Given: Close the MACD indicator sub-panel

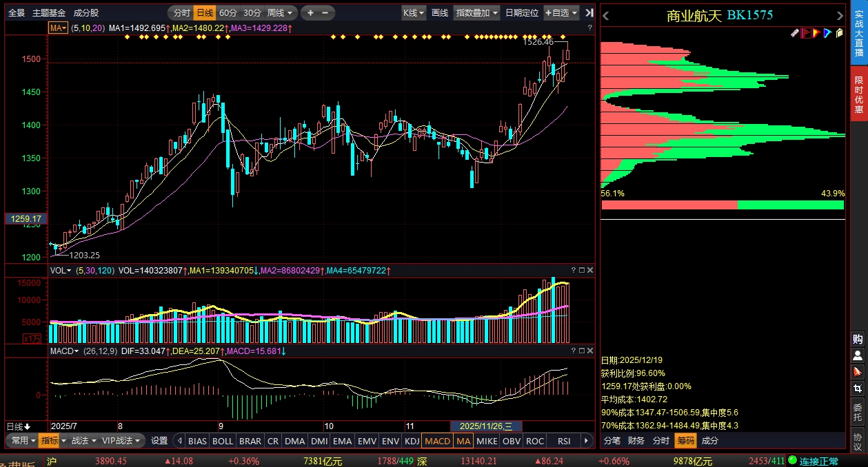Looking at the screenshot, I should click(589, 351).
